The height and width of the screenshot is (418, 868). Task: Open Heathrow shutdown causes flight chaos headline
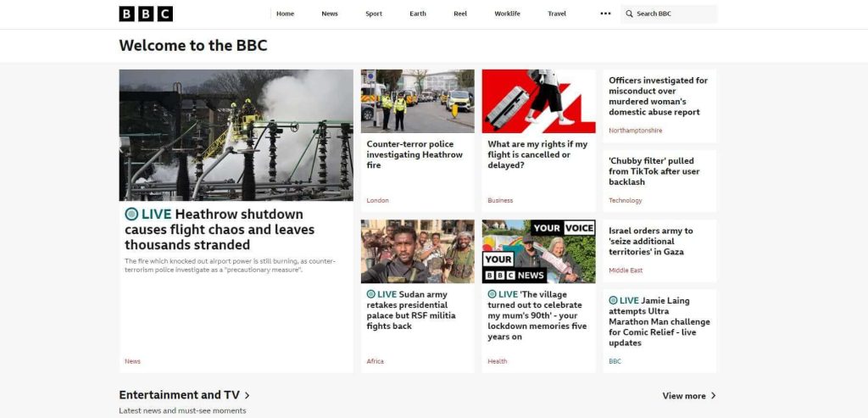click(x=220, y=229)
